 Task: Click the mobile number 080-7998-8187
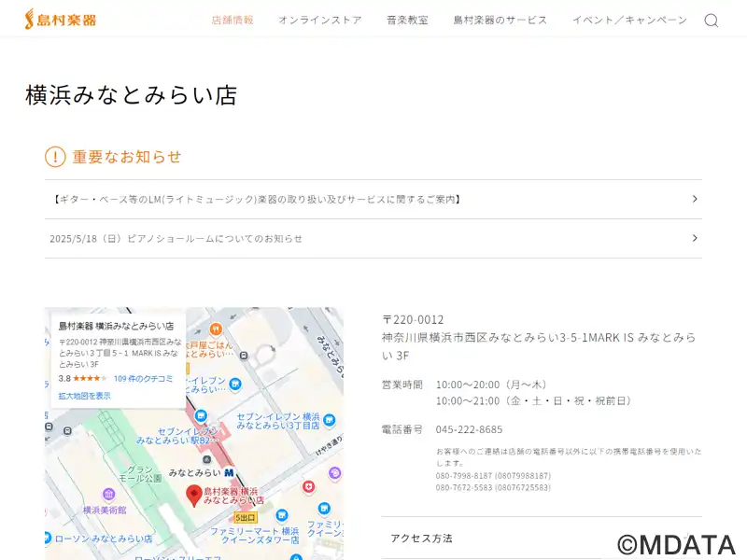coord(493,476)
